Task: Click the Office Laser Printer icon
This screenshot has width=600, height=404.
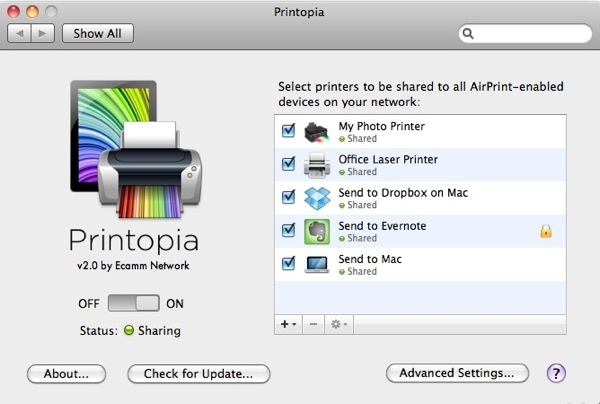Action: pos(317,165)
